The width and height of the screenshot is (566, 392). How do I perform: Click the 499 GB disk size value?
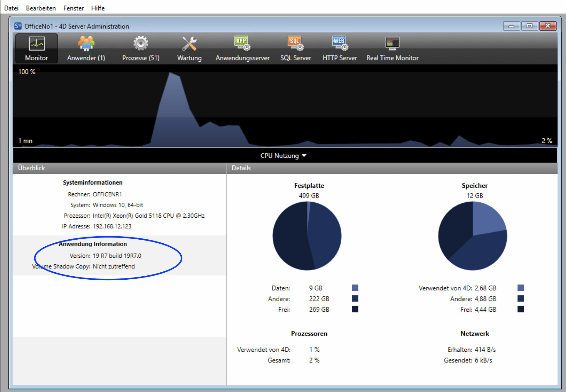pyautogui.click(x=309, y=195)
